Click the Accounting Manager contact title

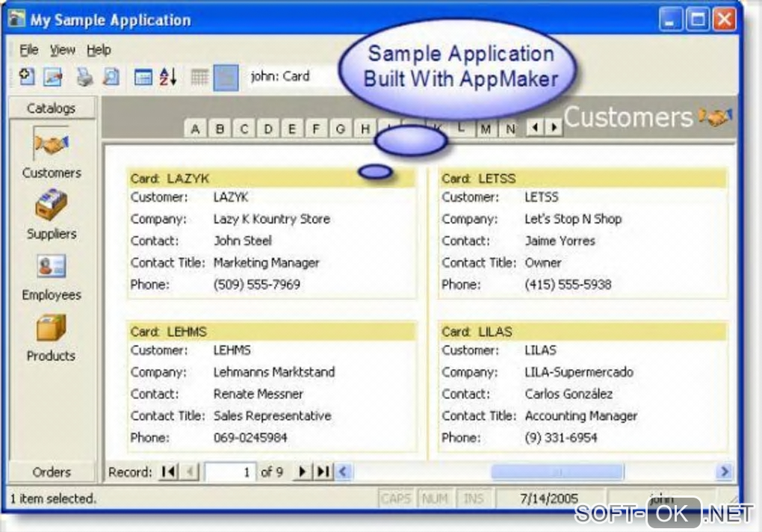[580, 416]
